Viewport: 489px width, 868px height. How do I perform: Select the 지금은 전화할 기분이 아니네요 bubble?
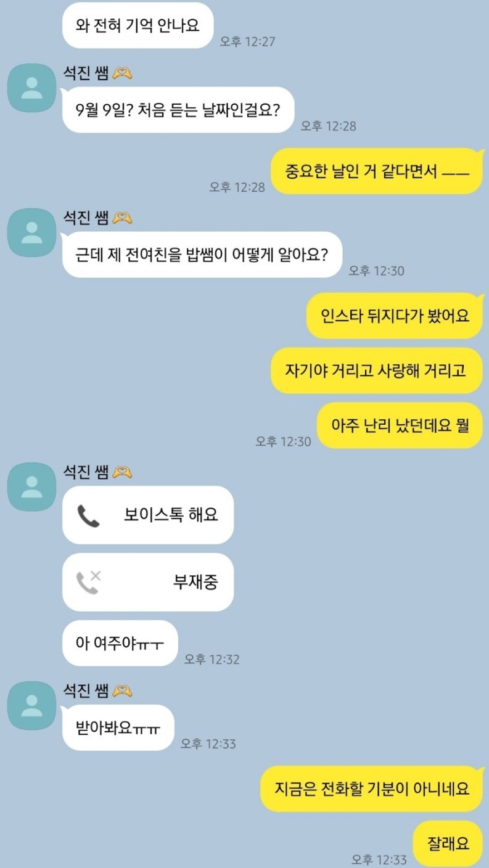(371, 788)
